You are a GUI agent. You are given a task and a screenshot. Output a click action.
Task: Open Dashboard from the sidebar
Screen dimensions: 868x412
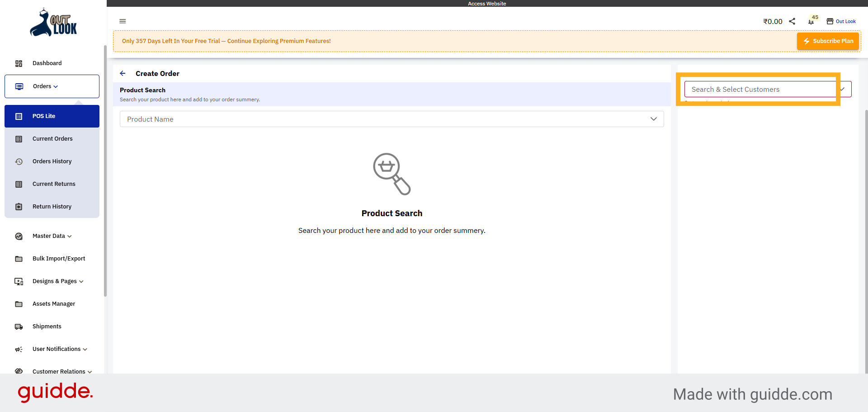click(x=52, y=63)
